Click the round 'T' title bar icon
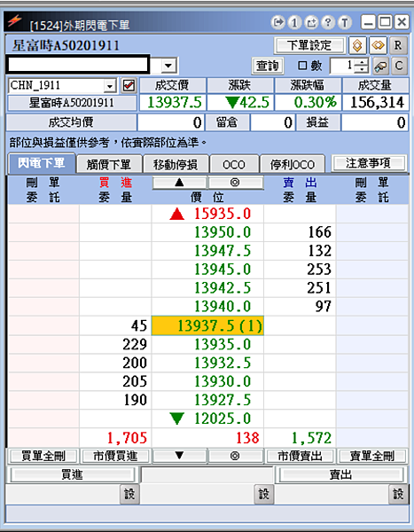The image size is (414, 532). 345,23
